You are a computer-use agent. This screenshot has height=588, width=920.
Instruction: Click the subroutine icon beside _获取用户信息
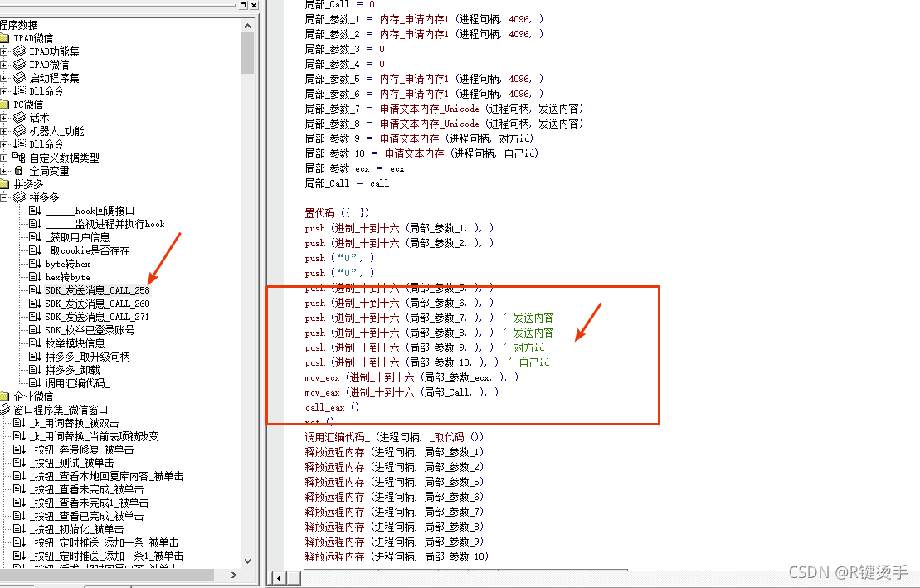point(35,237)
